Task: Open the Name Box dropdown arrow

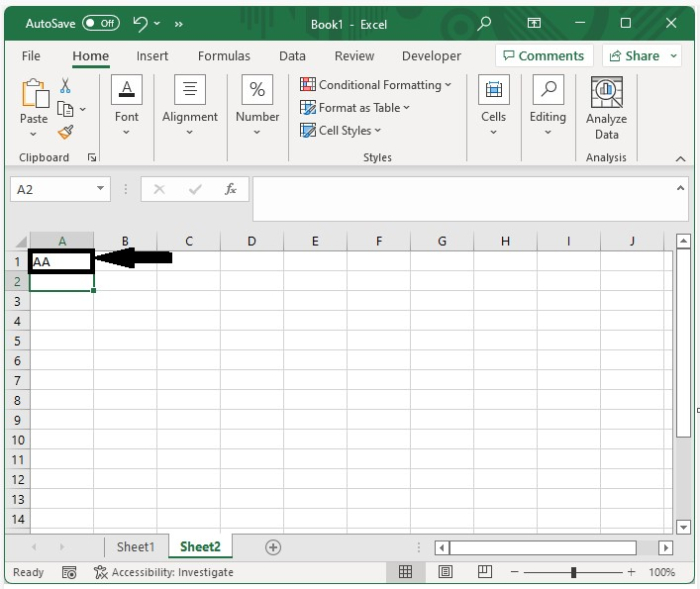Action: tap(101, 188)
